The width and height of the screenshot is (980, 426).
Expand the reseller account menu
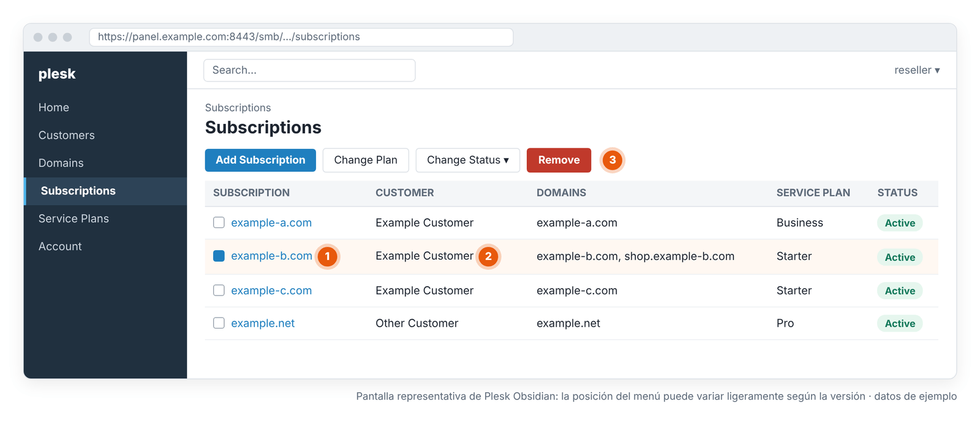pos(917,70)
